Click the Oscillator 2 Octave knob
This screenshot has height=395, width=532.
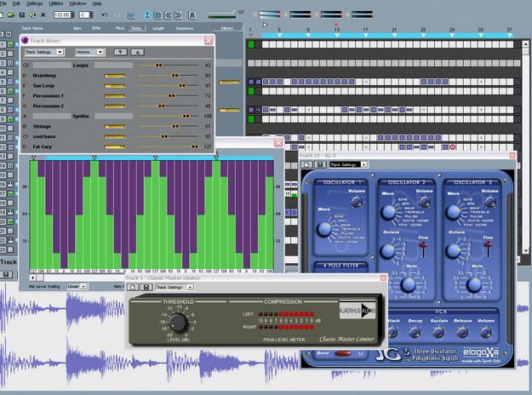(387, 251)
